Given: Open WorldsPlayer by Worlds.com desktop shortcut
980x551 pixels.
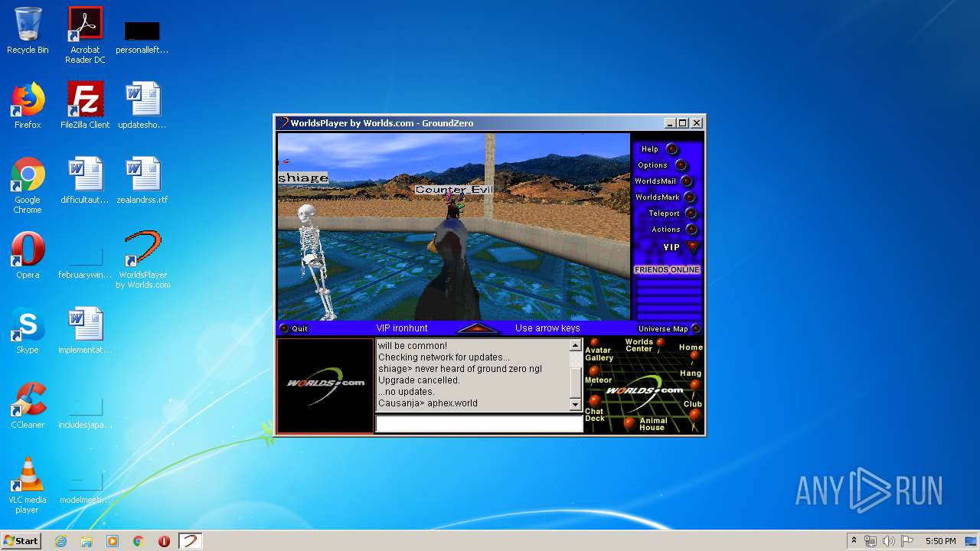Looking at the screenshot, I should pyautogui.click(x=143, y=260).
